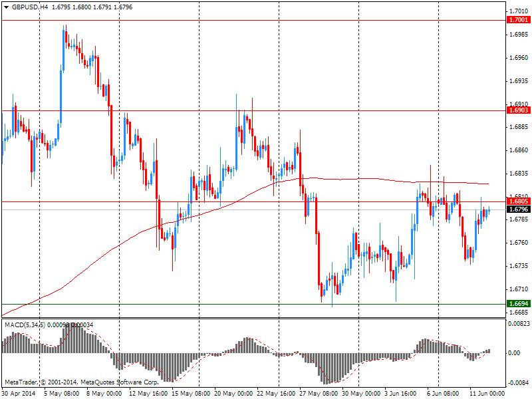Click the 15 May 08:00 time label

[191, 394]
